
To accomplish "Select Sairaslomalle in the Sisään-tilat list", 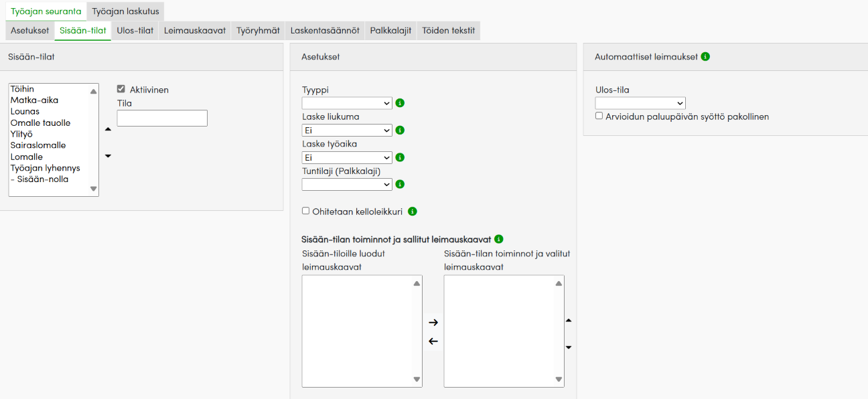I will click(x=38, y=145).
